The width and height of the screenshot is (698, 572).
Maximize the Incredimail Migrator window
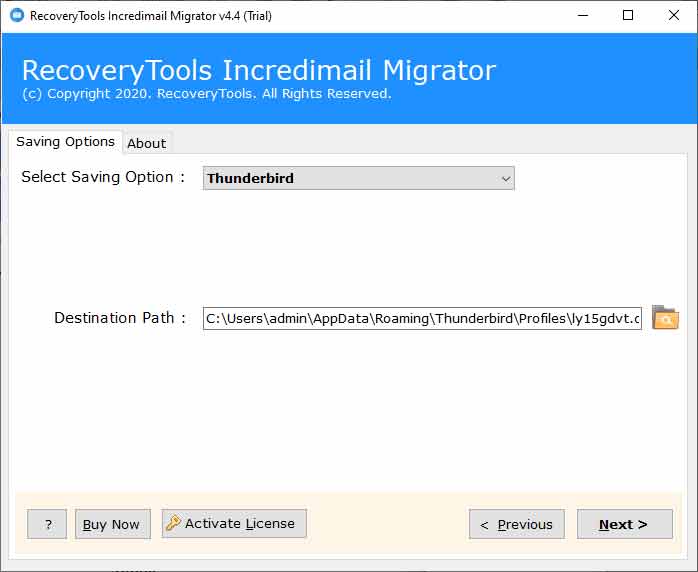point(628,16)
